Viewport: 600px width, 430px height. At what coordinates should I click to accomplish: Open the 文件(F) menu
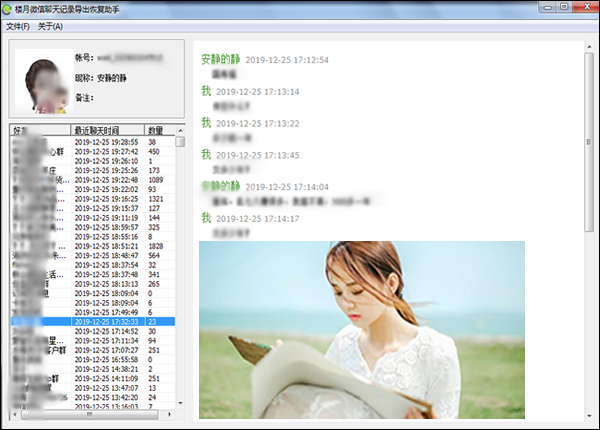point(18,26)
